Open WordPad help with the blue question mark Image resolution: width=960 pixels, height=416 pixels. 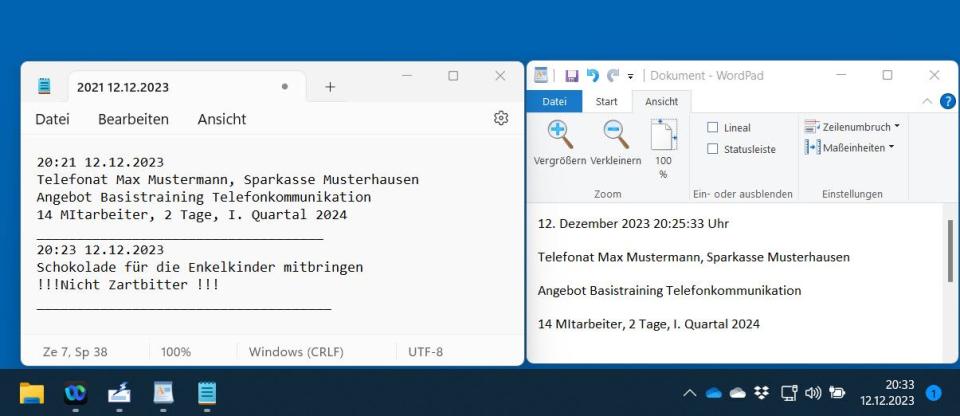click(x=947, y=101)
